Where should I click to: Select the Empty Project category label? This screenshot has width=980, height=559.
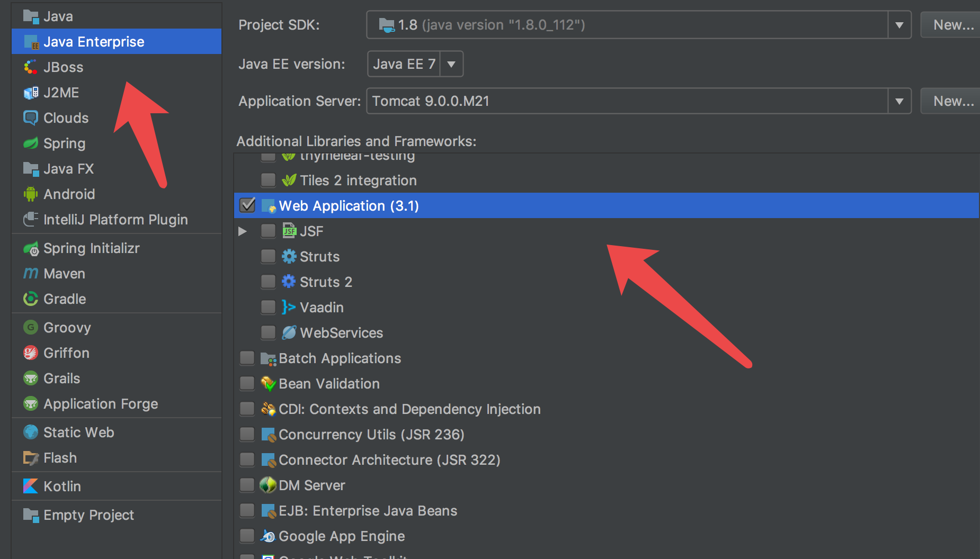[x=89, y=515]
